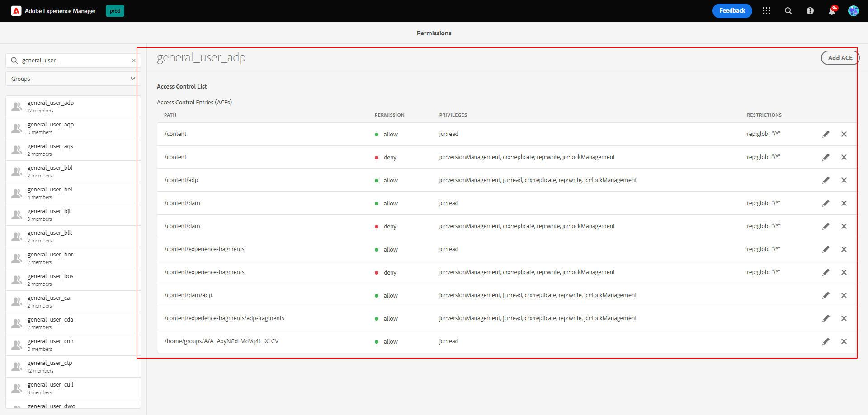Edit the /content/dam/adp ACE pencil icon
Viewport: 868px width, 415px height.
(x=826, y=295)
